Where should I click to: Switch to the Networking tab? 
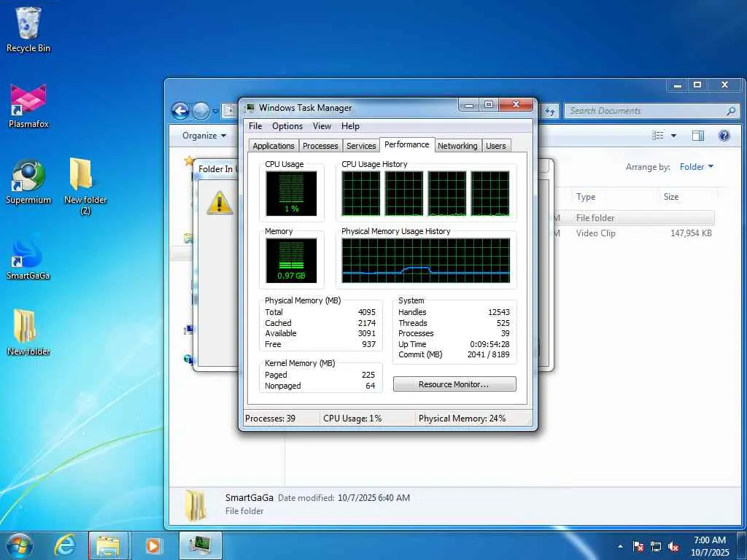(457, 146)
